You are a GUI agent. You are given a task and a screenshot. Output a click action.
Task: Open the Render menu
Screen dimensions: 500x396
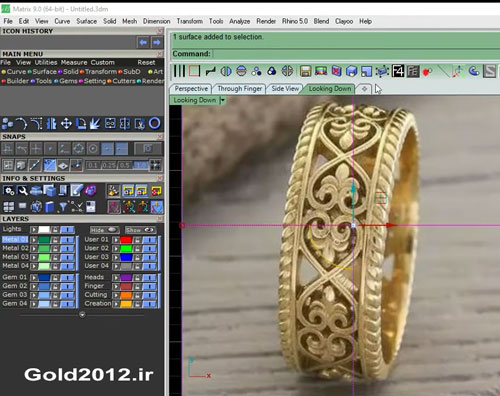(266, 21)
